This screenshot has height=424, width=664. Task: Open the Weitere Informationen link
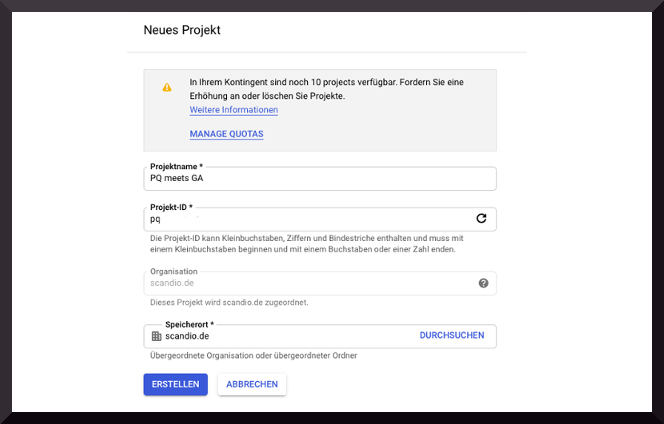(234, 110)
